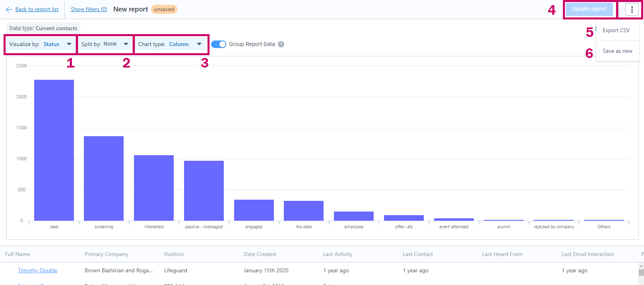Click the Group Report Data help icon
The width and height of the screenshot is (644, 285).
click(x=281, y=44)
